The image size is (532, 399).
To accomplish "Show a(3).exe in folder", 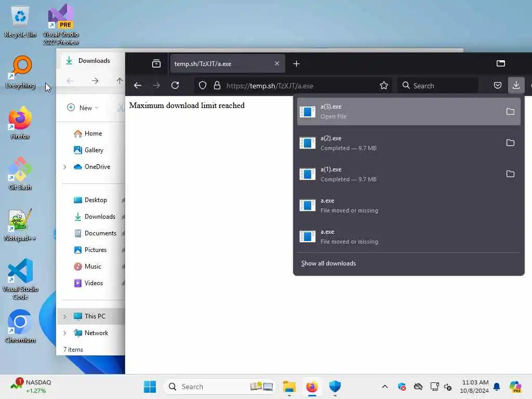I will pyautogui.click(x=510, y=112).
